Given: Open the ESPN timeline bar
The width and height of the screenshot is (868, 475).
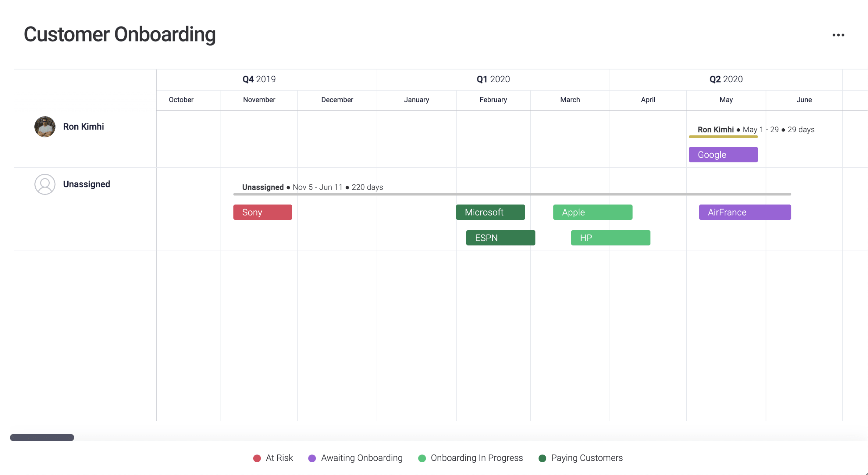Looking at the screenshot, I should [500, 238].
